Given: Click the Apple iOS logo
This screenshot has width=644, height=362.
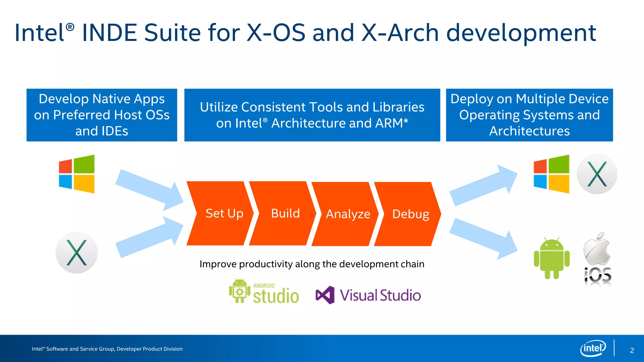Looking at the screenshot, I should [x=597, y=259].
